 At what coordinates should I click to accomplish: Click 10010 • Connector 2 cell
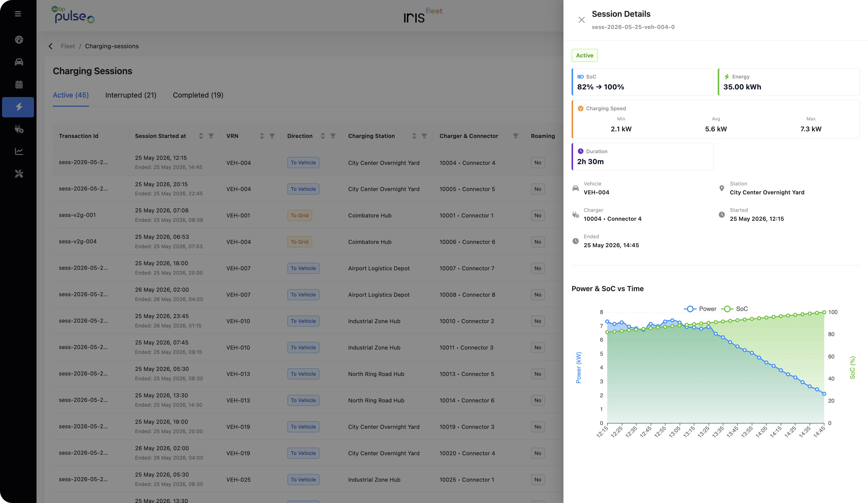(x=467, y=321)
